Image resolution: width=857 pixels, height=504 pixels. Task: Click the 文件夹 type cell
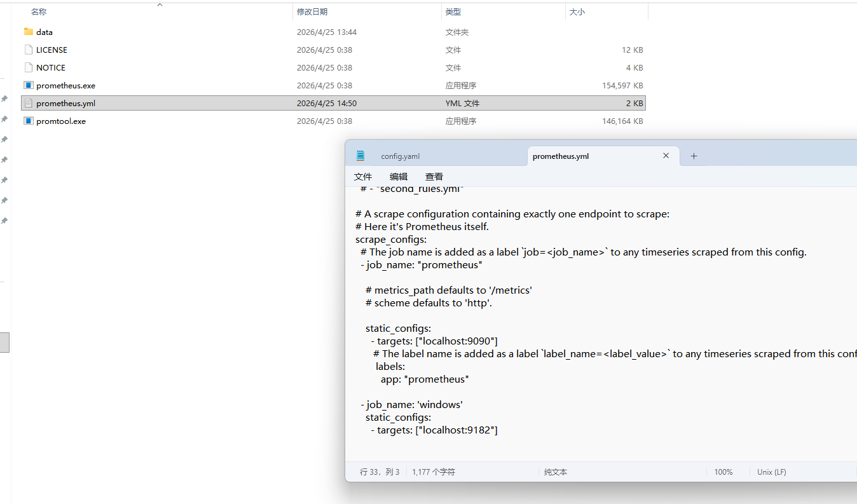[457, 32]
